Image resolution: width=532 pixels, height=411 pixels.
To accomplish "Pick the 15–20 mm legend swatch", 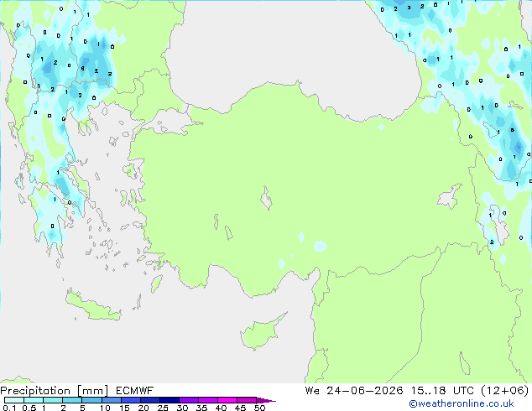I will click(x=130, y=400).
